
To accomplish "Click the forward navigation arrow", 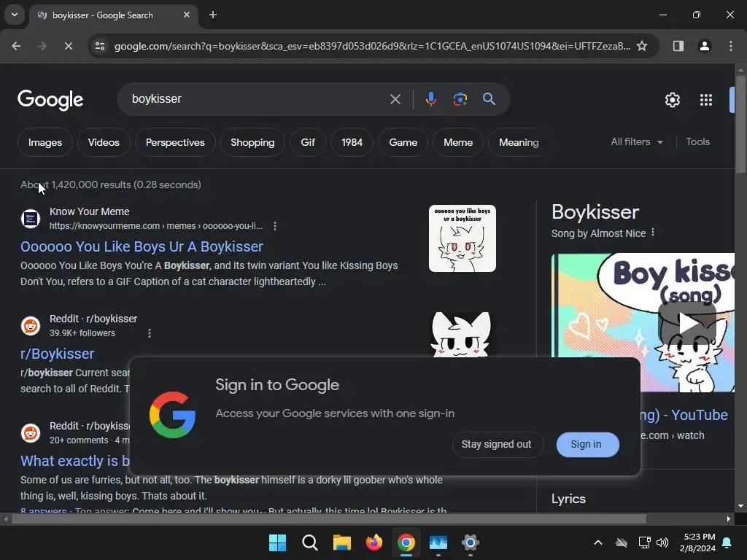I will coord(42,46).
